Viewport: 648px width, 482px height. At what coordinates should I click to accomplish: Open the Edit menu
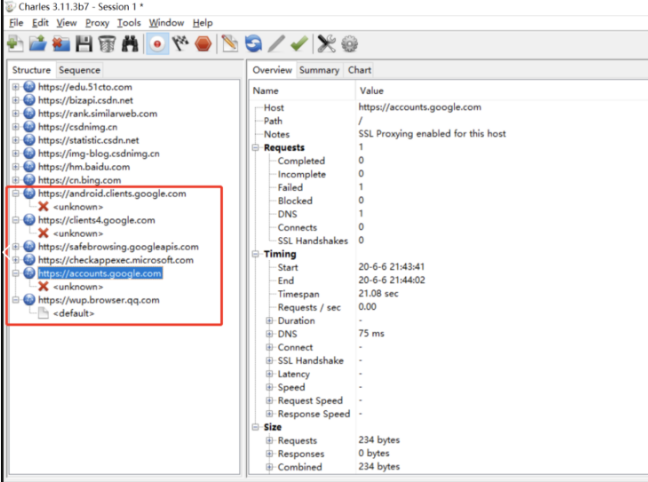40,23
